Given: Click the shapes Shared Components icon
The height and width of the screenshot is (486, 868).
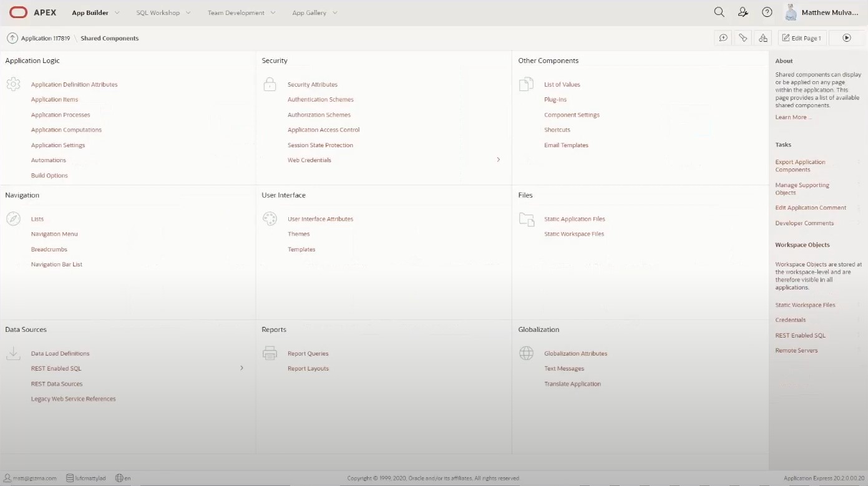Looking at the screenshot, I should click(x=763, y=38).
